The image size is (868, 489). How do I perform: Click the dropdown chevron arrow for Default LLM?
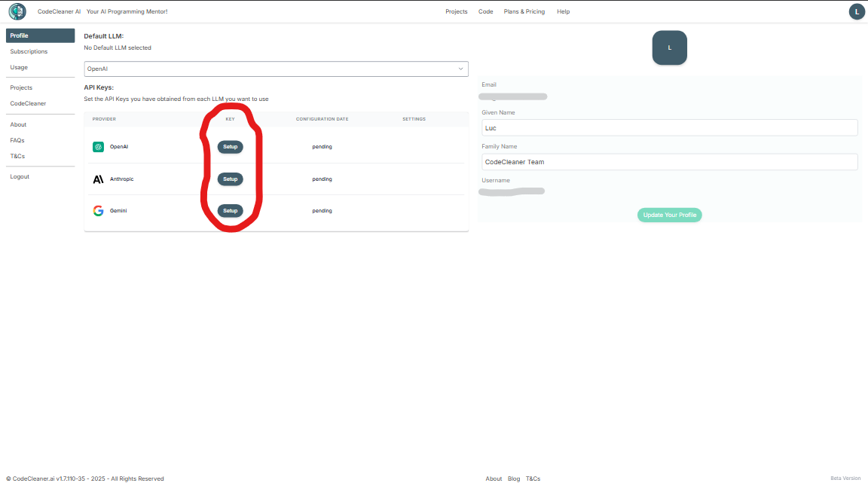tap(460, 69)
